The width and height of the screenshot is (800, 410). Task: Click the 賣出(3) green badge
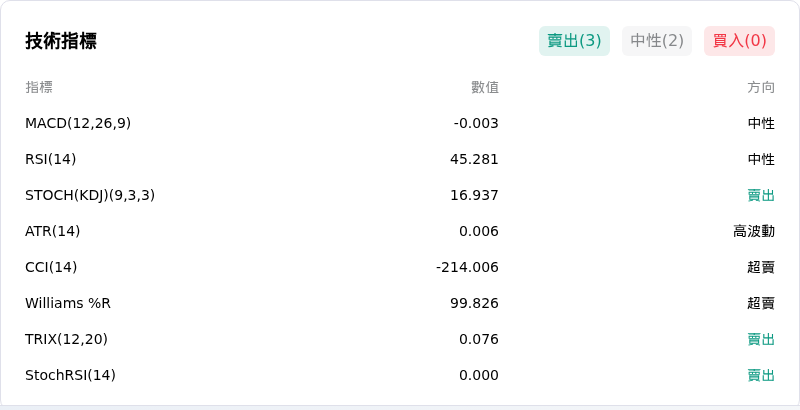pos(574,41)
